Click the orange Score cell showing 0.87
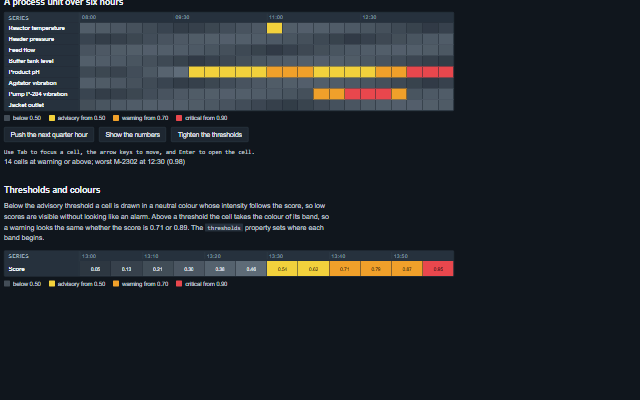This screenshot has width=640, height=400. [x=407, y=269]
